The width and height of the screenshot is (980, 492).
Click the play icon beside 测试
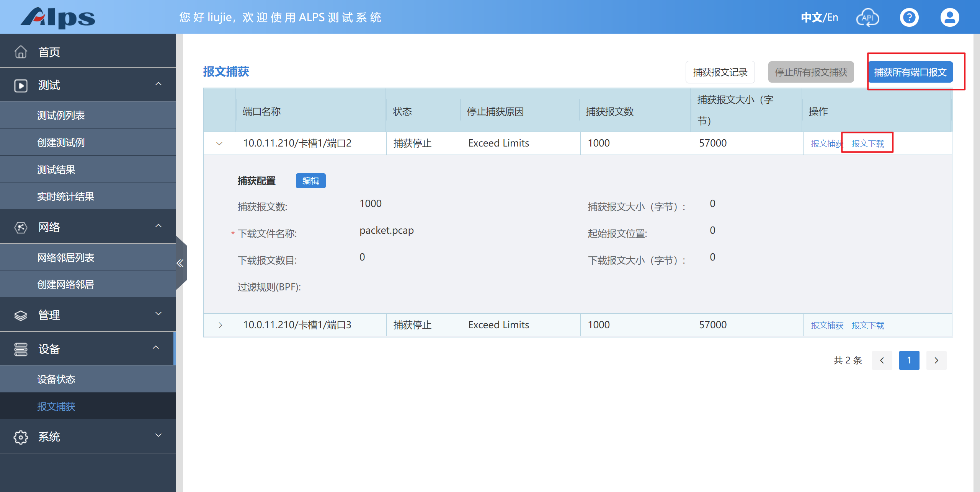pyautogui.click(x=21, y=85)
